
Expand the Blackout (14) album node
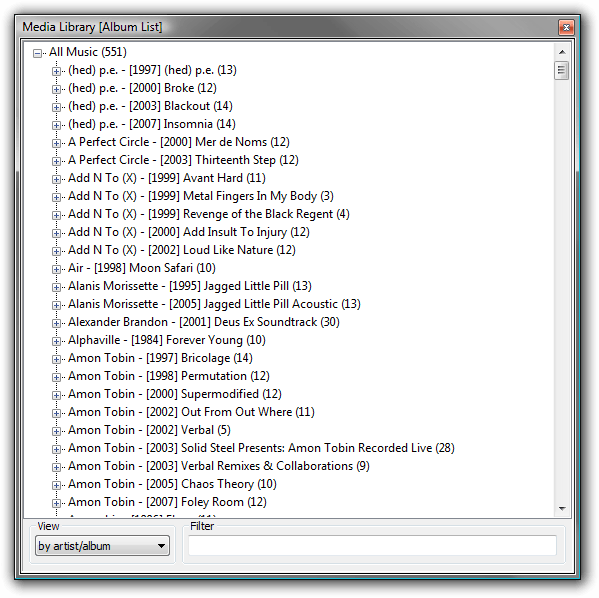57,107
